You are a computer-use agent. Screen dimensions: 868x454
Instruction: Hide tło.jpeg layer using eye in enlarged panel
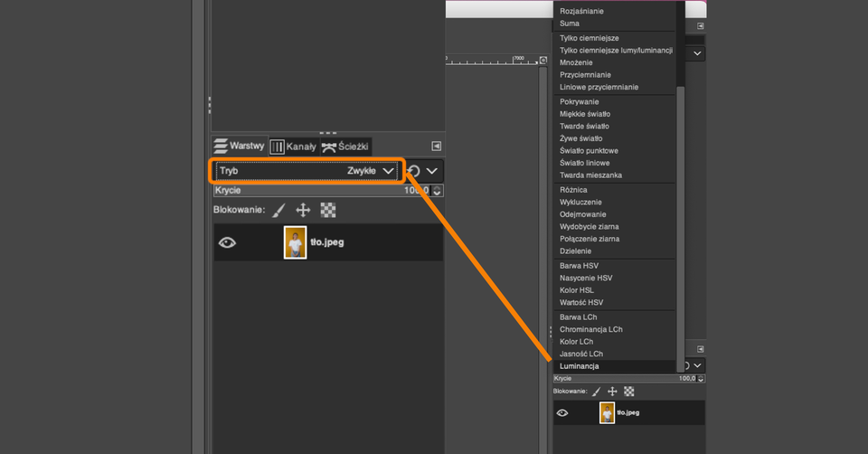(227, 242)
